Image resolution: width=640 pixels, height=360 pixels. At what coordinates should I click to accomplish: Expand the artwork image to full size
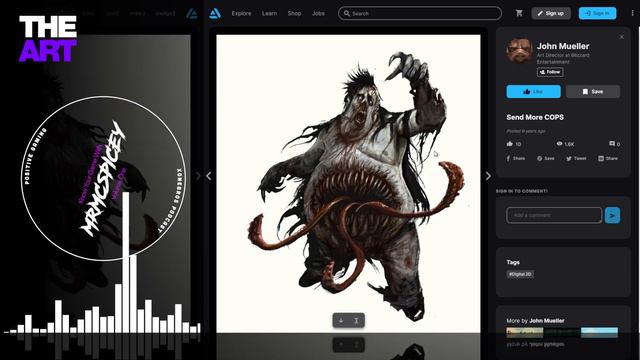(x=356, y=321)
